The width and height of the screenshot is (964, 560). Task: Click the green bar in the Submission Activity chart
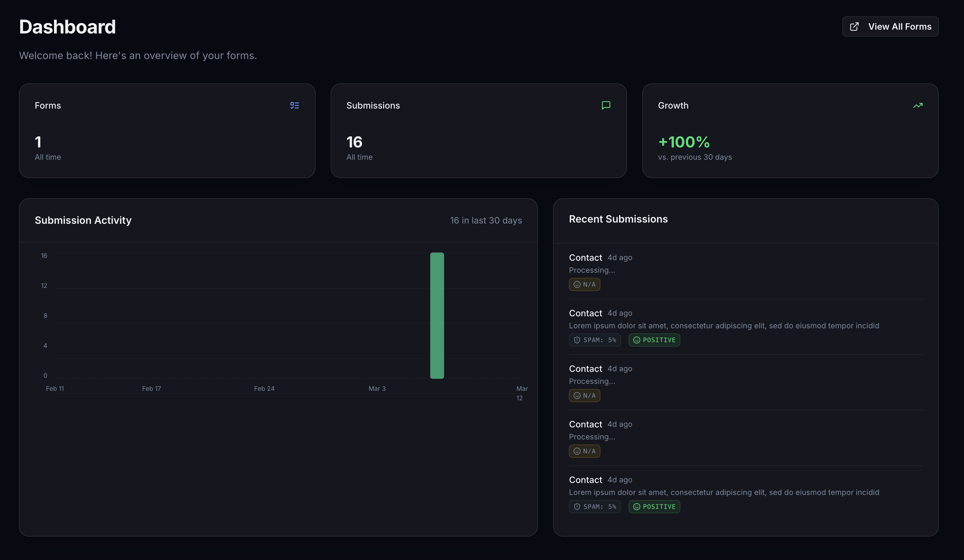click(437, 315)
